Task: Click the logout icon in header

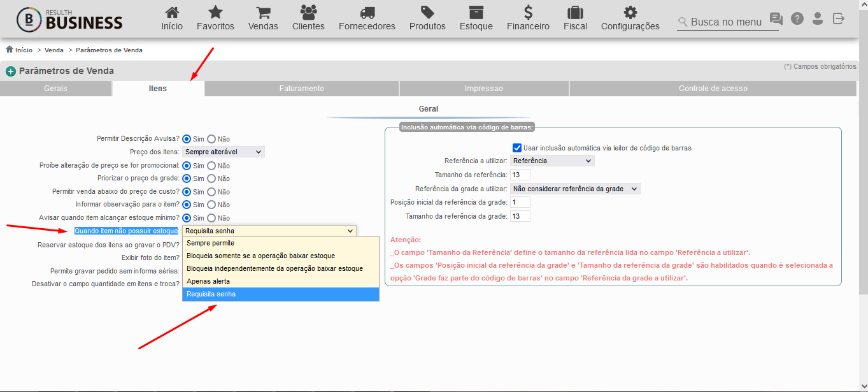Action: click(839, 18)
